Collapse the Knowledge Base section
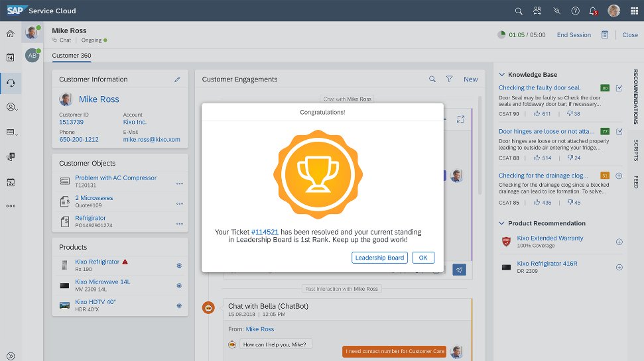Image resolution: width=644 pixels, height=361 pixels. click(501, 75)
